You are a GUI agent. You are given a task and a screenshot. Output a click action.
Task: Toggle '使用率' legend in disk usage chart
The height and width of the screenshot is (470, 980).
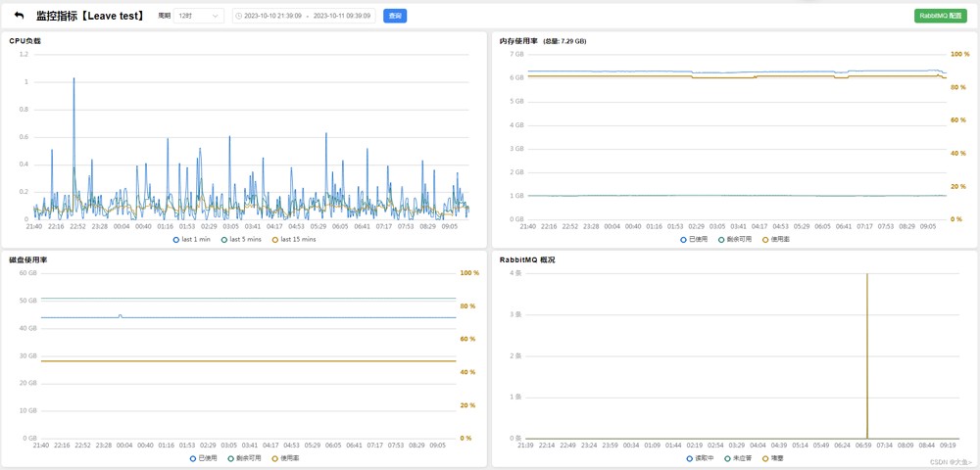pos(286,458)
